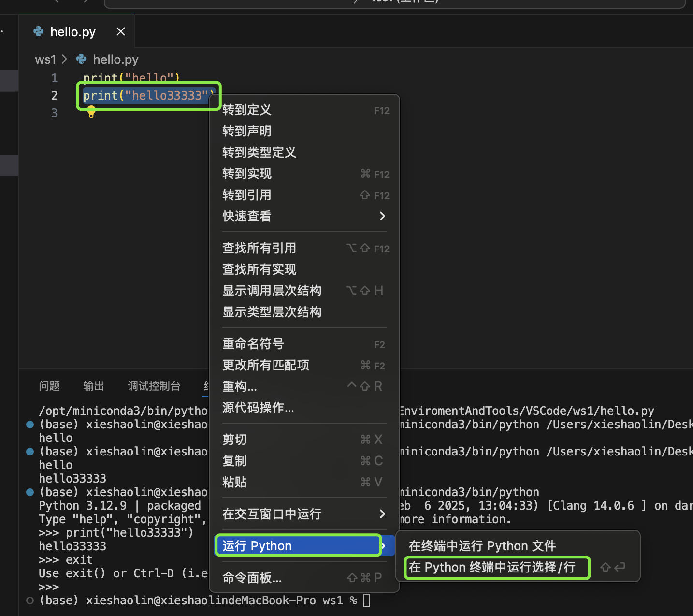
Task: Choose 复制 from the context menu
Action: coord(305,461)
